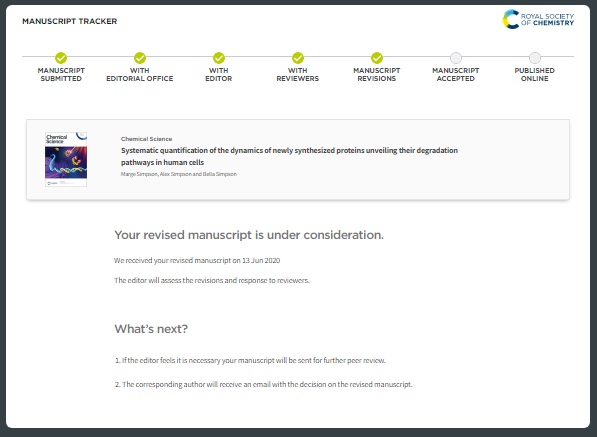Image resolution: width=597 pixels, height=437 pixels.
Task: Open the manuscript title about newly synthesized proteins
Action: click(289, 156)
